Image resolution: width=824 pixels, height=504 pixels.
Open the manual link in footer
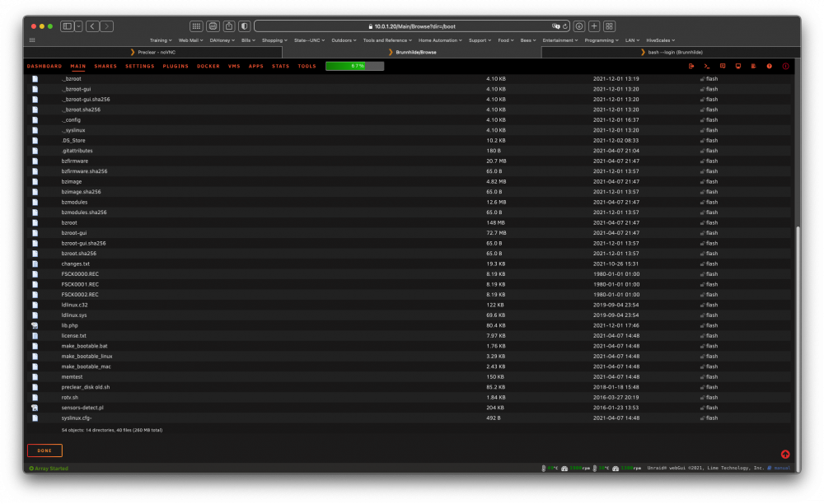781,468
